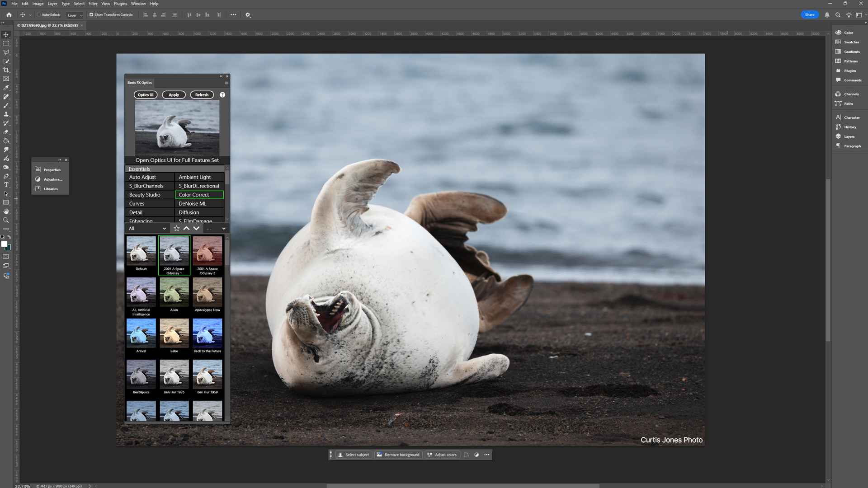Activate the Crop tool
The width and height of the screenshot is (868, 488).
coord(6,70)
